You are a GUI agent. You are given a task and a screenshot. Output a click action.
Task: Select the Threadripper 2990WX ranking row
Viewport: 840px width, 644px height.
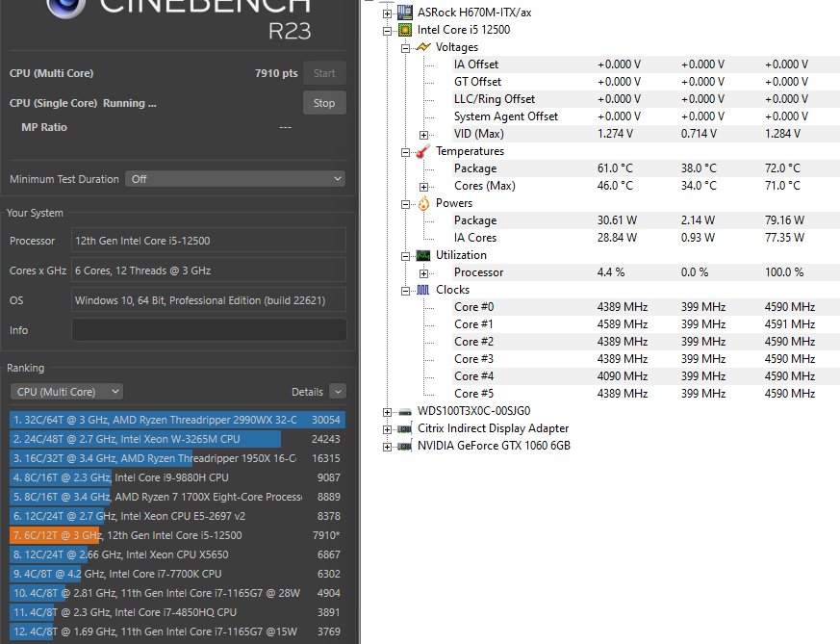177,420
